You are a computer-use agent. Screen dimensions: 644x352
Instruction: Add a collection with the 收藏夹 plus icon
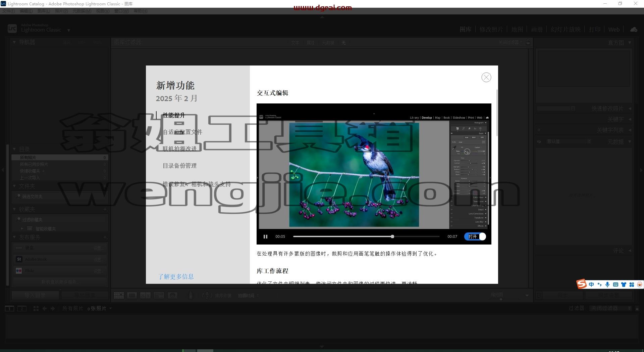[105, 209]
